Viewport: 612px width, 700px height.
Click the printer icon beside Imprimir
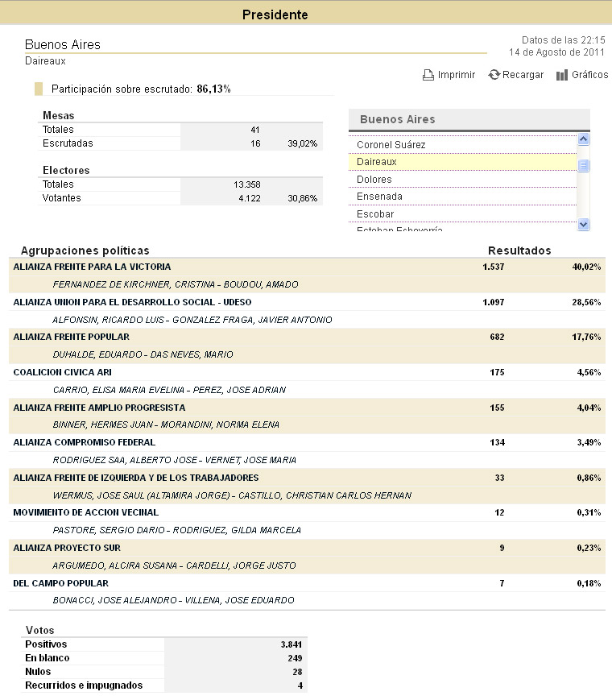[x=428, y=75]
